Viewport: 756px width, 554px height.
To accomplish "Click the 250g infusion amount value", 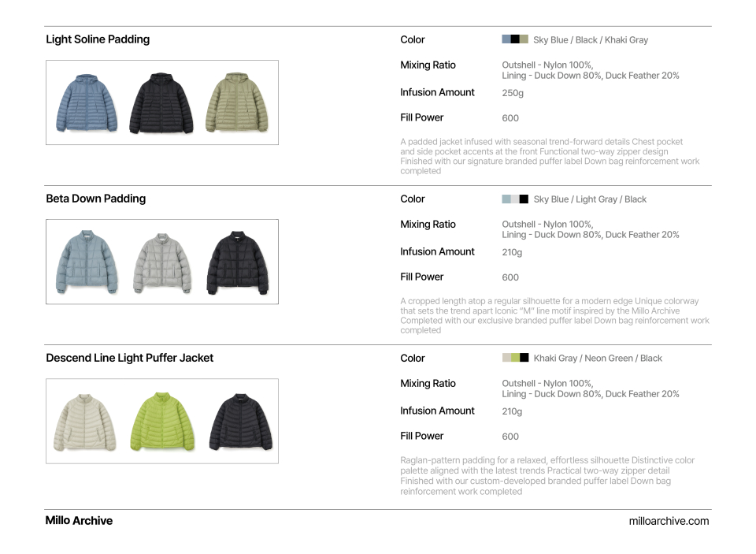I will 513,93.
